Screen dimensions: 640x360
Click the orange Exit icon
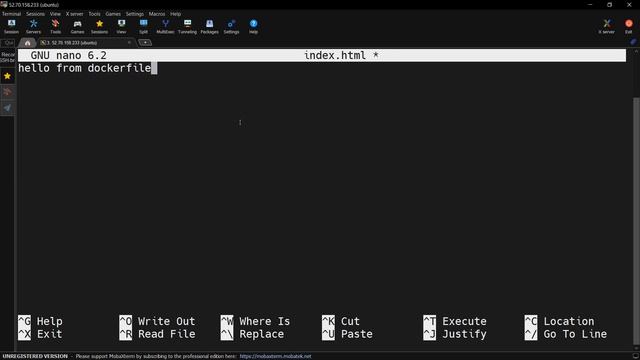pyautogui.click(x=629, y=27)
